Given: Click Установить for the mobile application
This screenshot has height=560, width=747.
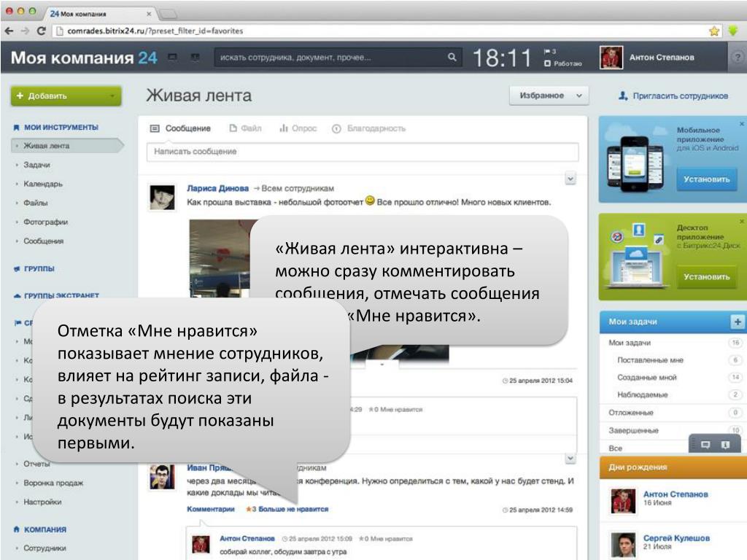Looking at the screenshot, I should (706, 179).
